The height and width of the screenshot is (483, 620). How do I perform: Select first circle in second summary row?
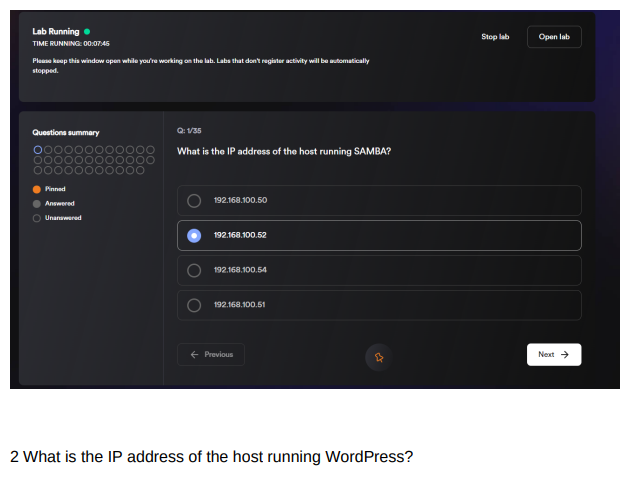point(38,159)
